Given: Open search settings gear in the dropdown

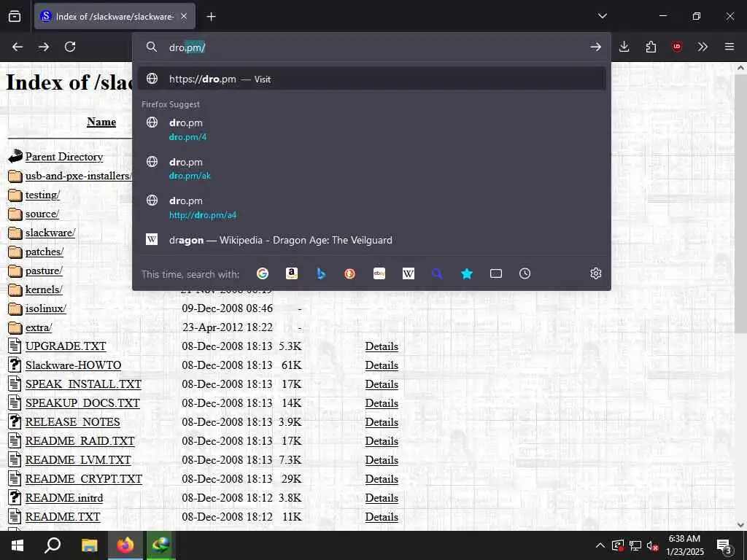Looking at the screenshot, I should click(595, 273).
